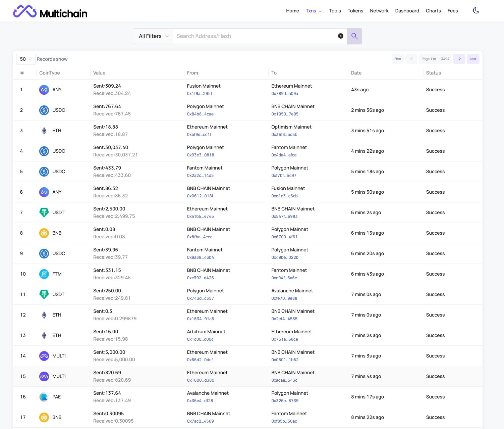The height and width of the screenshot is (429, 504).
Task: Open recipient address 0x6700...4f61
Action: pos(284,237)
